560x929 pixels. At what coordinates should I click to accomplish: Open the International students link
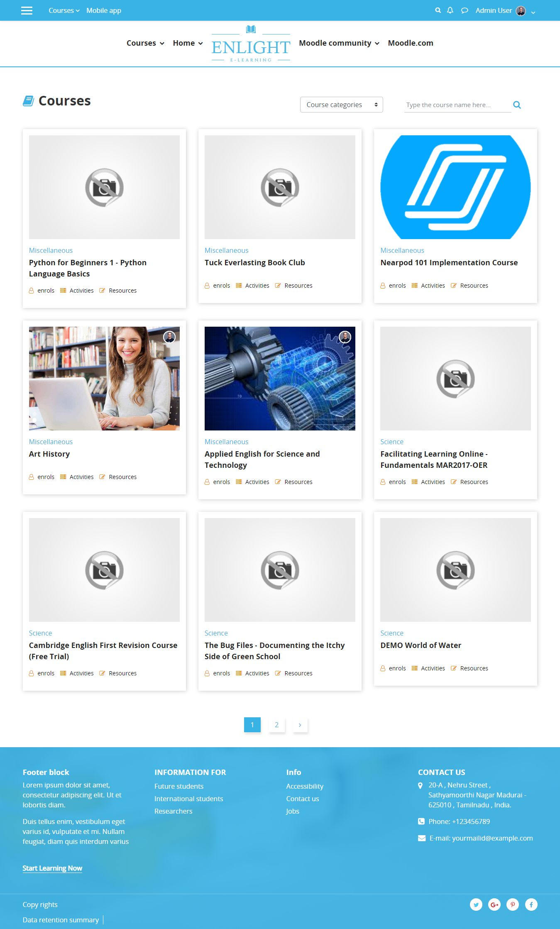click(188, 799)
